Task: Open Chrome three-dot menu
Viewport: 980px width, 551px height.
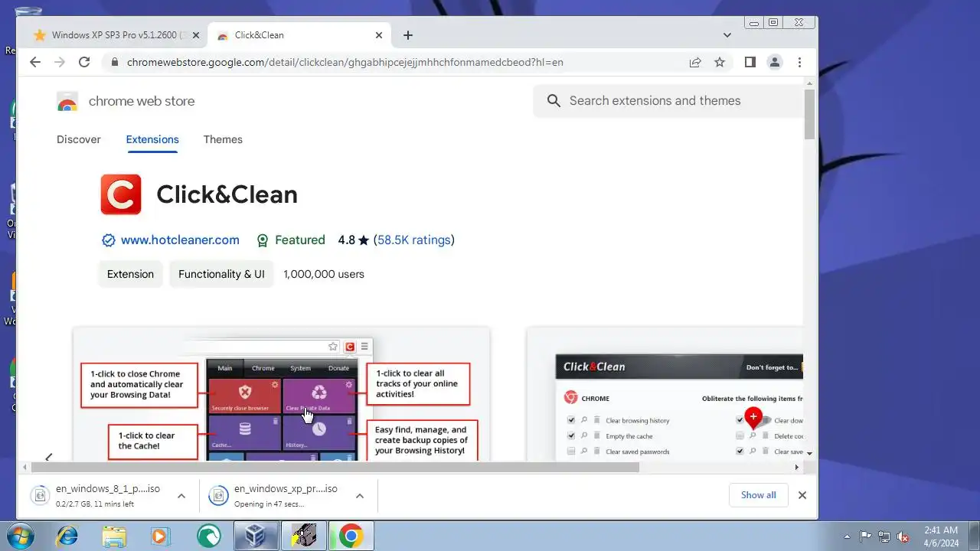Action: click(799, 62)
